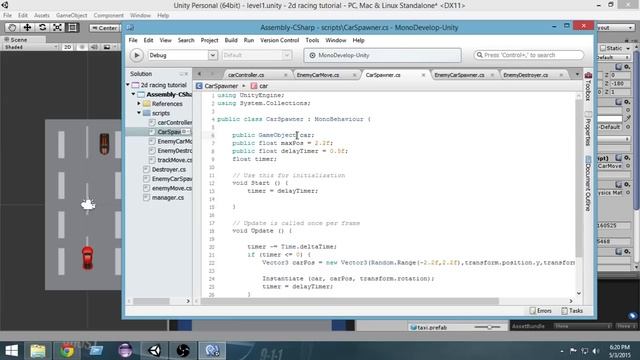This screenshot has height=360, width=640.
Task: Open the Debug configuration dropdown
Action: 213,55
